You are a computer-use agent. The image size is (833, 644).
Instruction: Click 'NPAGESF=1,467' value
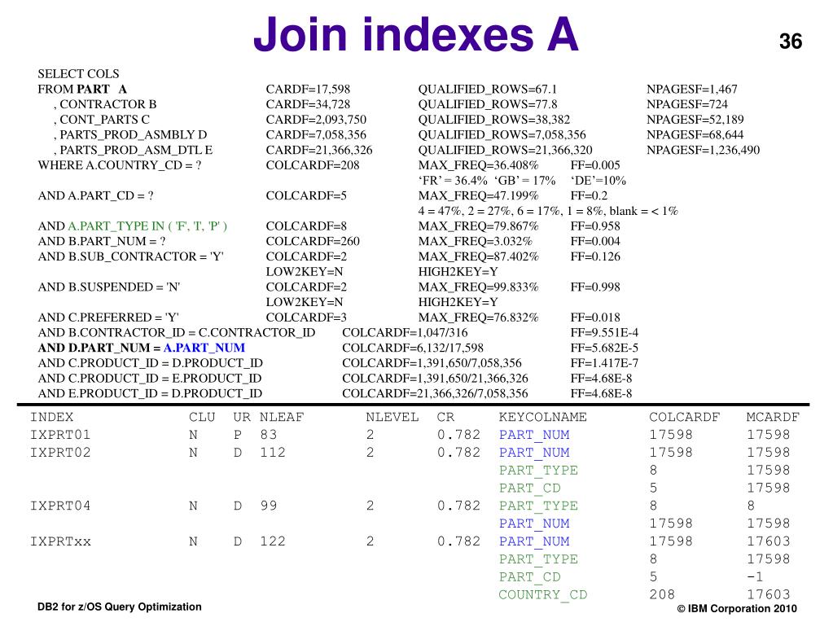pyautogui.click(x=691, y=90)
